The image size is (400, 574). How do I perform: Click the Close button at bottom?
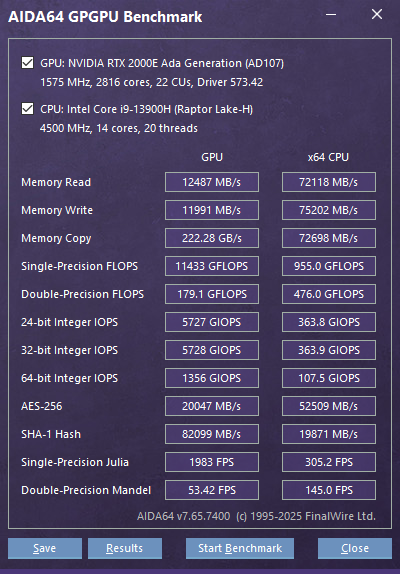click(x=355, y=548)
